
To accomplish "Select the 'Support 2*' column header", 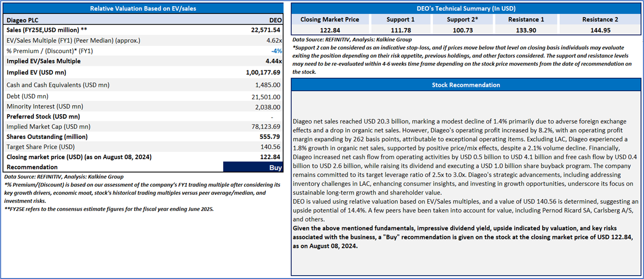I will tap(463, 19).
